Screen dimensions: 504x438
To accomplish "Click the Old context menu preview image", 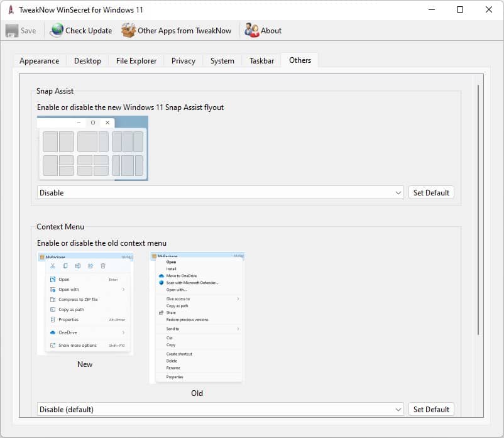I will [x=197, y=318].
